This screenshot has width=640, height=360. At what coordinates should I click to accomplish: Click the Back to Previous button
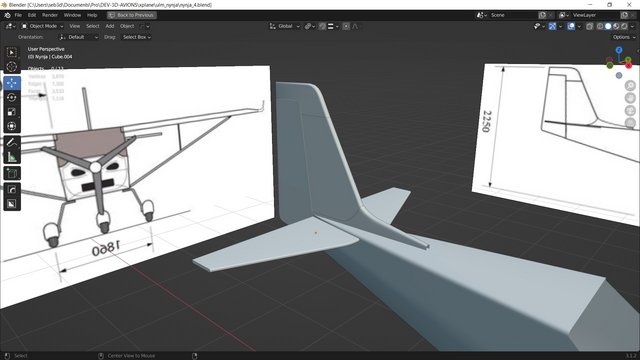coord(132,15)
